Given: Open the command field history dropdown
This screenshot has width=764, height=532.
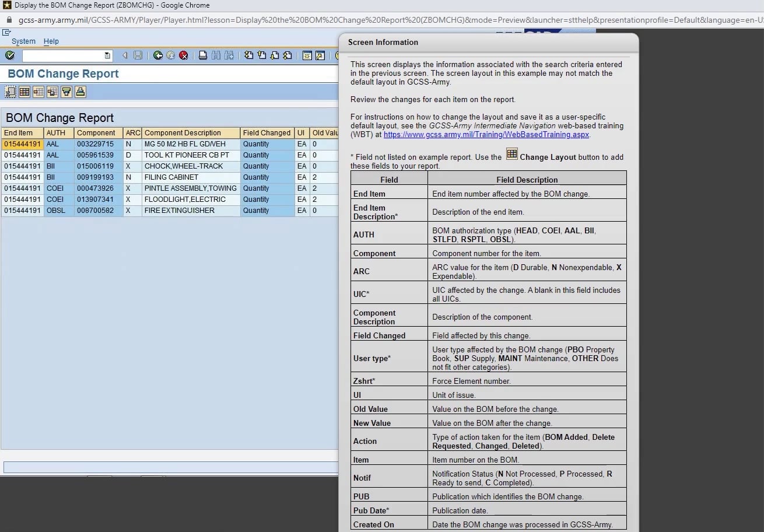Looking at the screenshot, I should (107, 55).
